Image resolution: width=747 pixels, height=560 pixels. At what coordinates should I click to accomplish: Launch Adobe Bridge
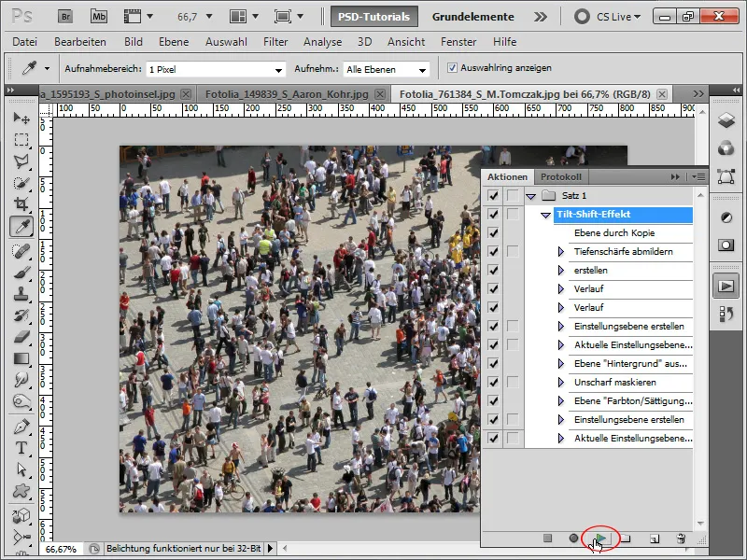[x=65, y=17]
